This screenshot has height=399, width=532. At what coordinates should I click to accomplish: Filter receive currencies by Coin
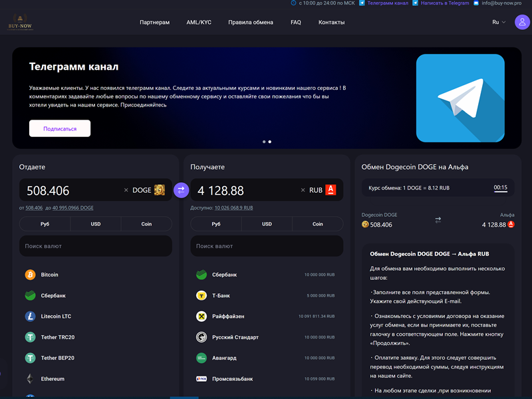coord(318,224)
